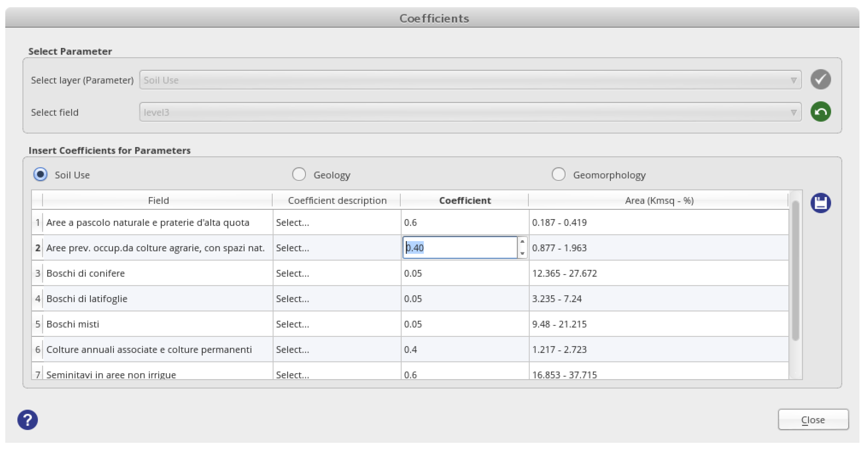Select the Soil Use radio button
868x450 pixels.
[x=40, y=175]
